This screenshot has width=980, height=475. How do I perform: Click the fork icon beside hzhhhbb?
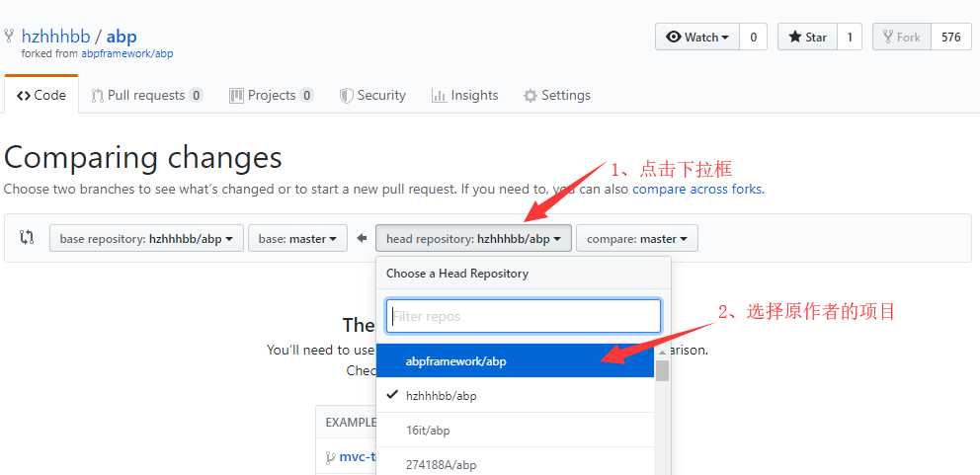[x=9, y=37]
